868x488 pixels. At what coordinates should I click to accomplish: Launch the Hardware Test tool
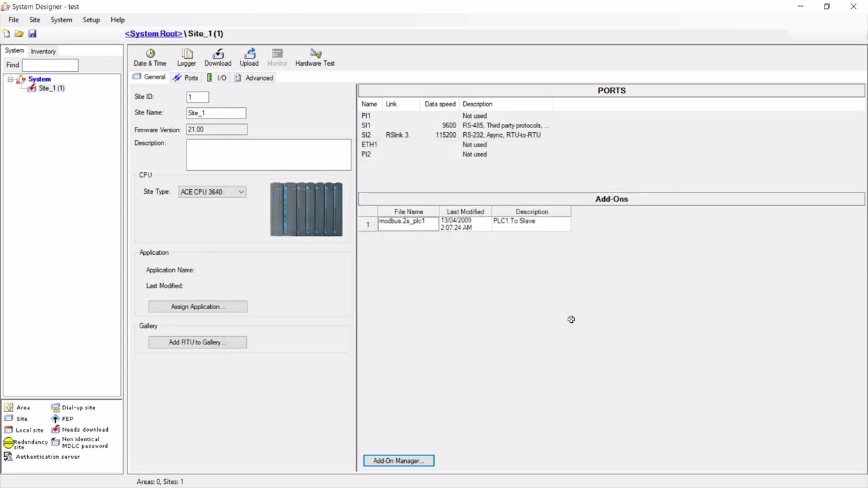315,58
